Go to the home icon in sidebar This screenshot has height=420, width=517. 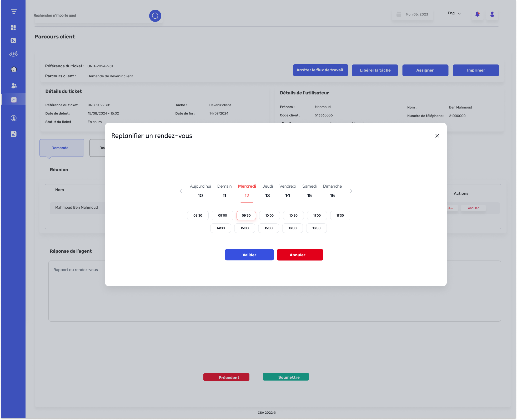click(x=14, y=69)
